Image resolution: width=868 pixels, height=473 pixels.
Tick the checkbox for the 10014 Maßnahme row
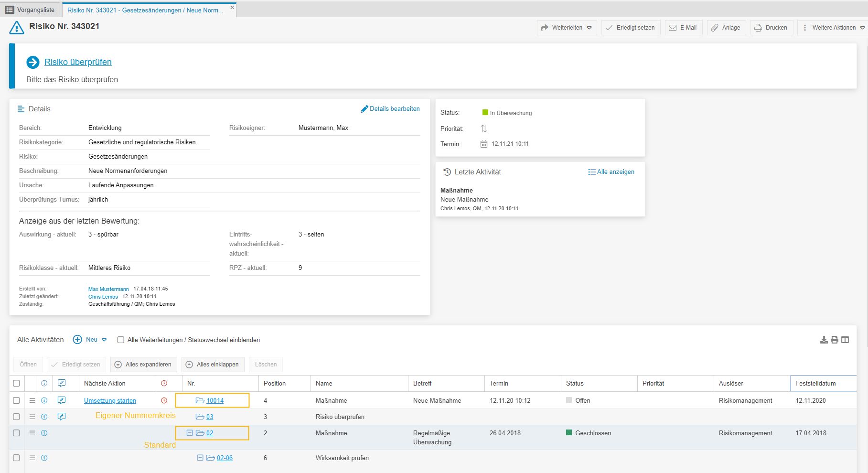pos(16,400)
